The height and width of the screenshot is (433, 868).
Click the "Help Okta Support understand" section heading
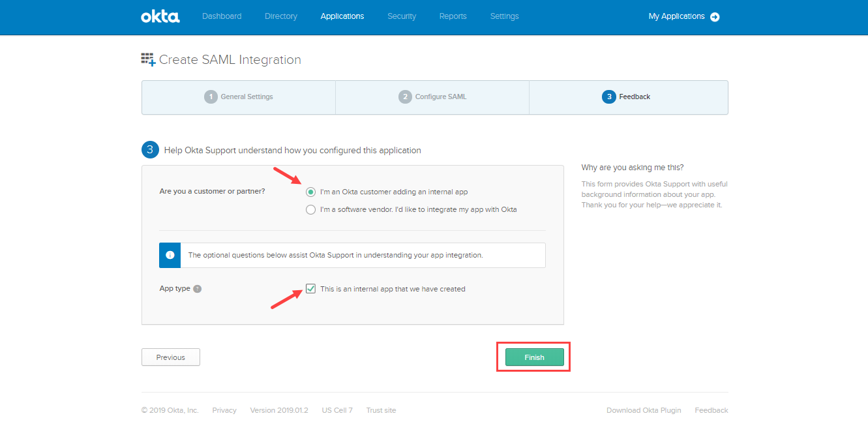tap(293, 151)
